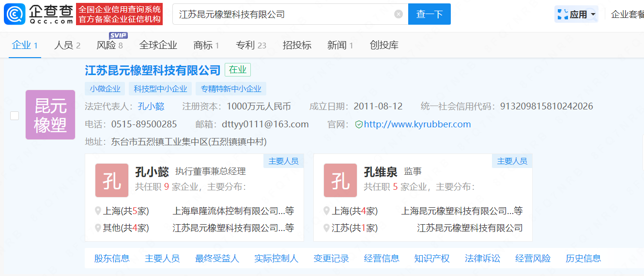This screenshot has width=644, height=276.
Task: Click 江苏昆元橡塑科技有限公司...等 in 孔小懿 card
Action: pos(233,228)
